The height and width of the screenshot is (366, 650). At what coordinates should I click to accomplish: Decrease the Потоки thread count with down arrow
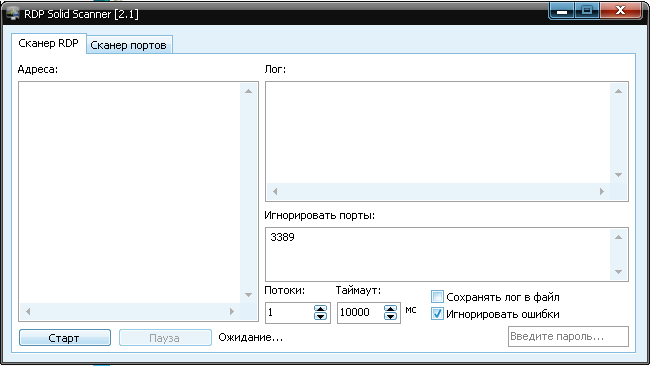[x=320, y=316]
